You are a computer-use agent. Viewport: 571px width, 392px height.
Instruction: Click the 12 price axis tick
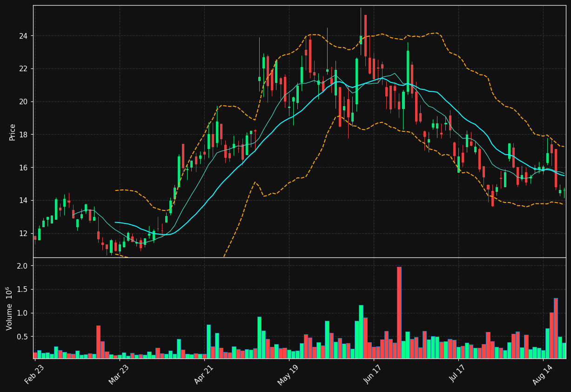[x=24, y=233]
